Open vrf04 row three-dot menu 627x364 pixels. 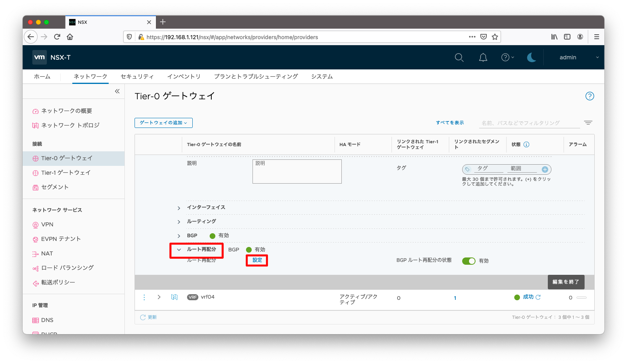(x=144, y=297)
